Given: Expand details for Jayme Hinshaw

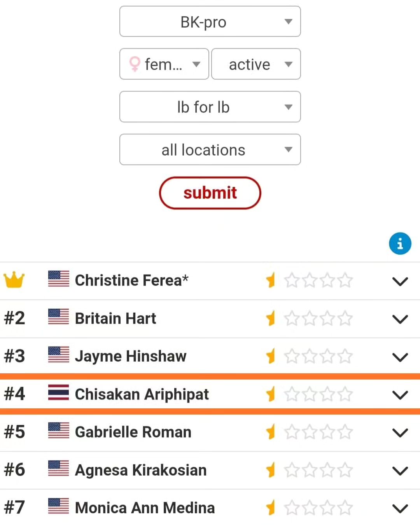Looking at the screenshot, I should tap(400, 357).
